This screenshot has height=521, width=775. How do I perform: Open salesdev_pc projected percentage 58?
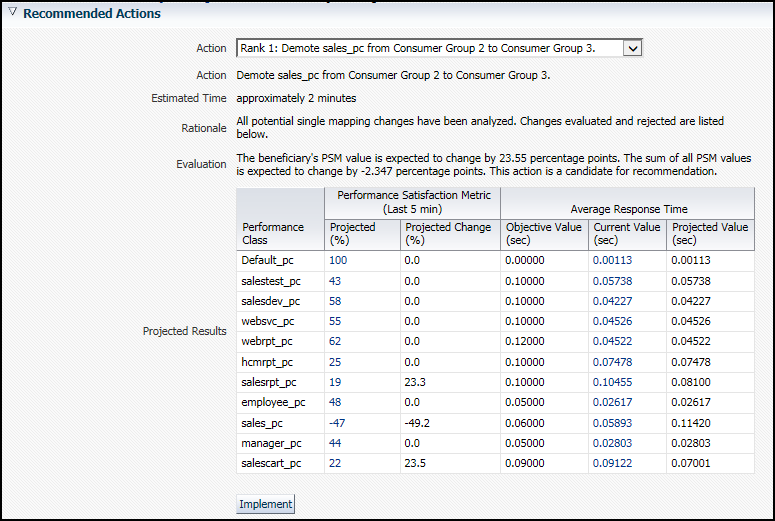(x=335, y=301)
